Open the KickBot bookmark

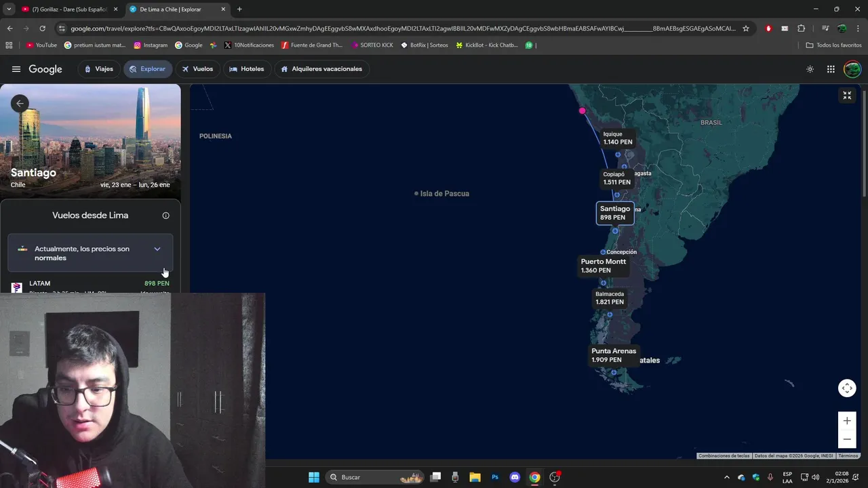click(x=487, y=45)
